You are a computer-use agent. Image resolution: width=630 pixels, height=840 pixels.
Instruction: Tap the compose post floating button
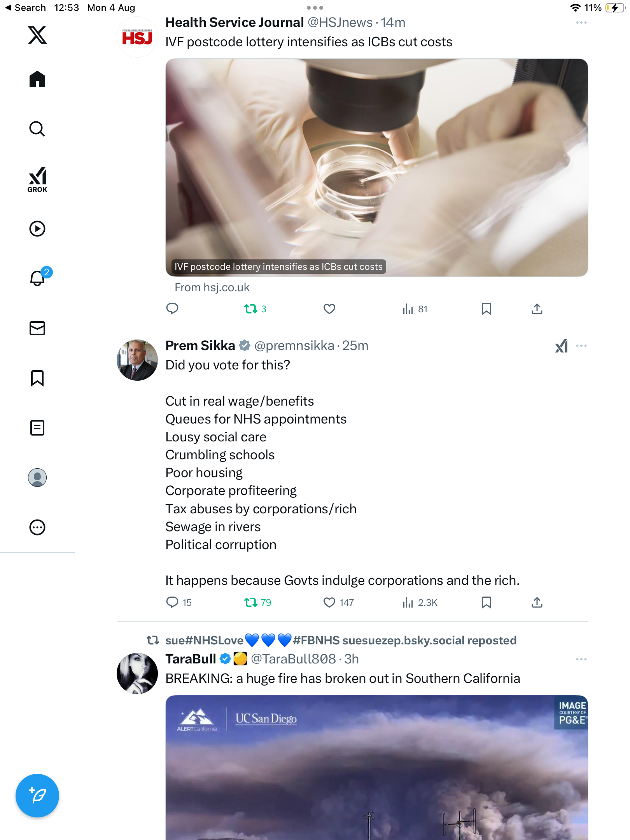(x=37, y=795)
